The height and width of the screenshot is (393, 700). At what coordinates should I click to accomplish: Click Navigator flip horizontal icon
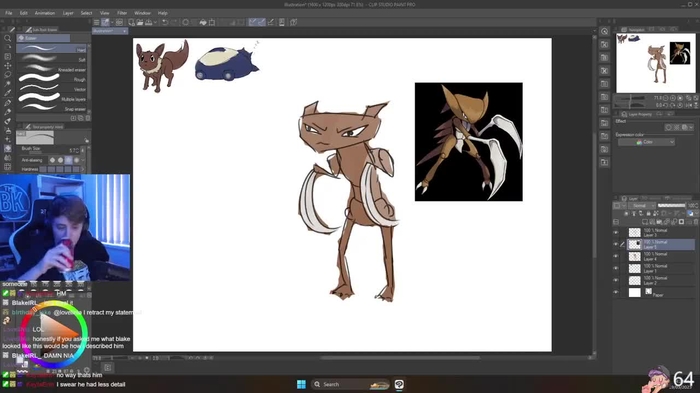coord(688,105)
